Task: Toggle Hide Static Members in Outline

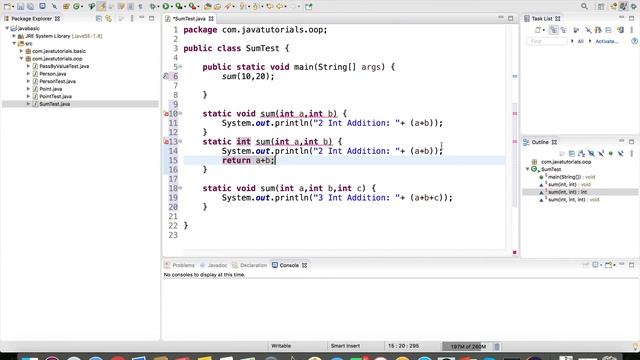Action: click(x=601, y=153)
